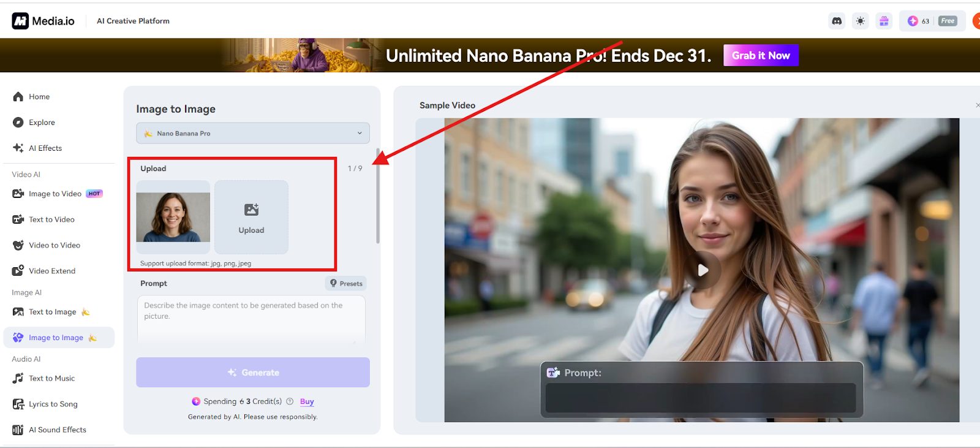Click the Buy credits link

307,401
